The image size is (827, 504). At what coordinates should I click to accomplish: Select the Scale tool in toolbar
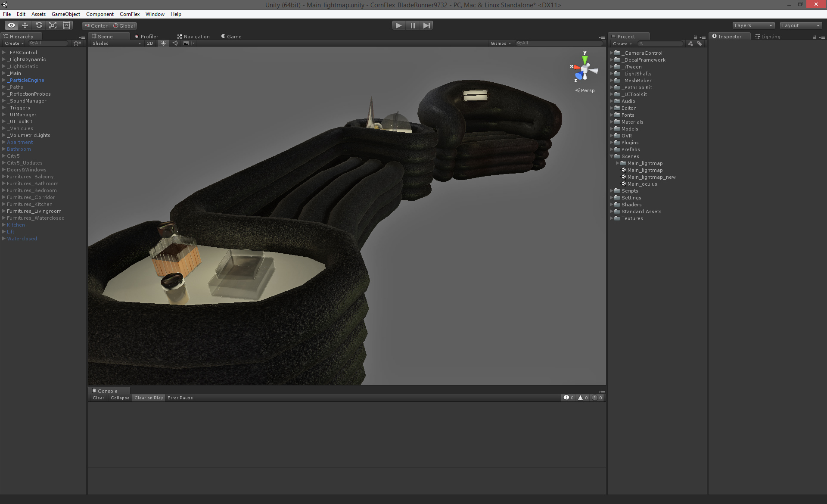click(x=53, y=25)
